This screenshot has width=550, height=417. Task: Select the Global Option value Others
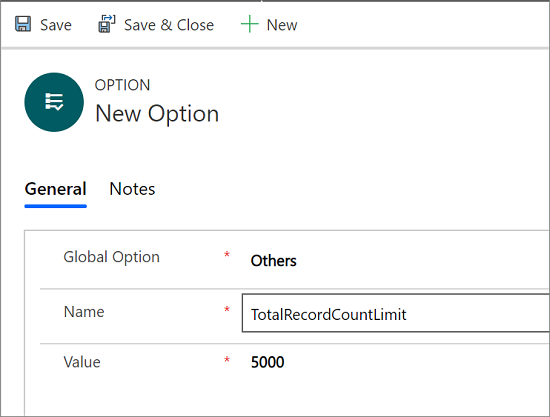click(x=274, y=261)
